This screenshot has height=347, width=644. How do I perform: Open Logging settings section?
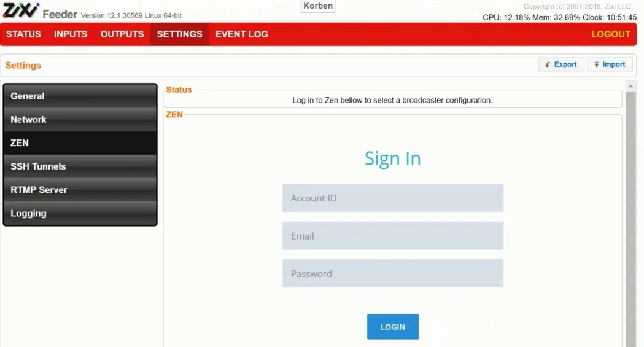click(x=80, y=213)
